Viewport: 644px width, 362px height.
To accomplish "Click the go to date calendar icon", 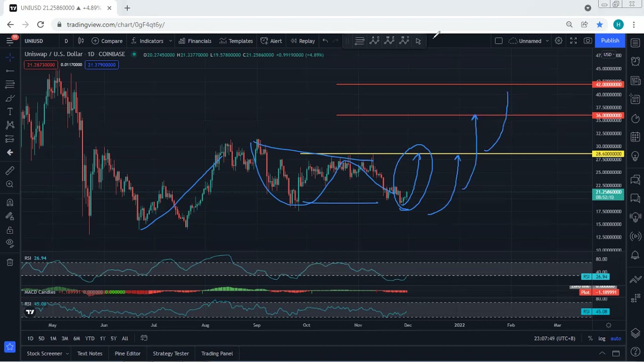I will 144,338.
